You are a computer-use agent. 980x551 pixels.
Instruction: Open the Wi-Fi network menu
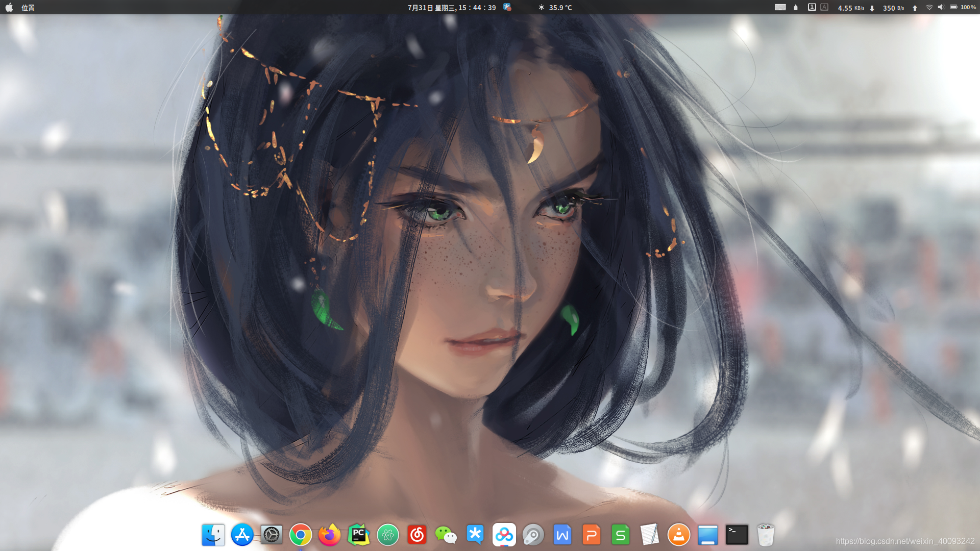coord(929,8)
